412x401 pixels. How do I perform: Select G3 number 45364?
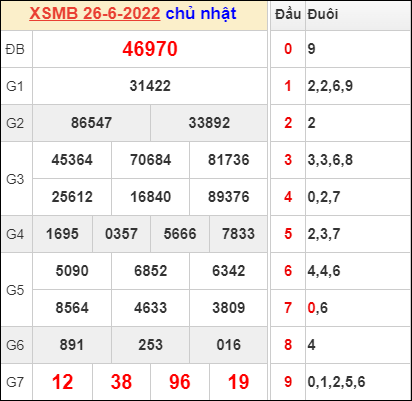[x=72, y=160]
